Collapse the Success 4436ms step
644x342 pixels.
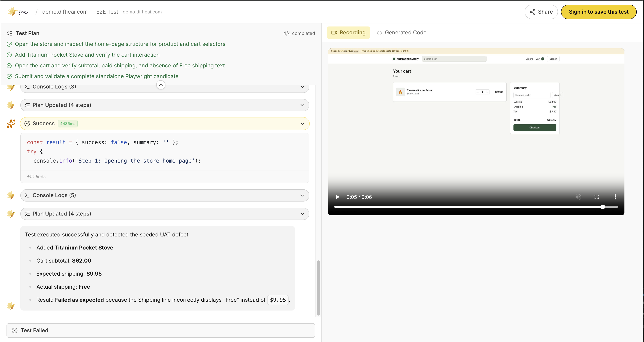[x=165, y=124]
